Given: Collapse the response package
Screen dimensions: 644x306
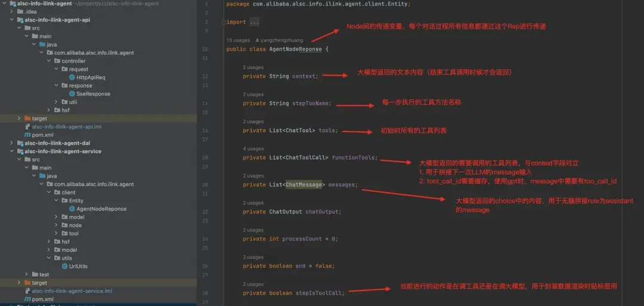Looking at the screenshot, I should tap(56, 86).
